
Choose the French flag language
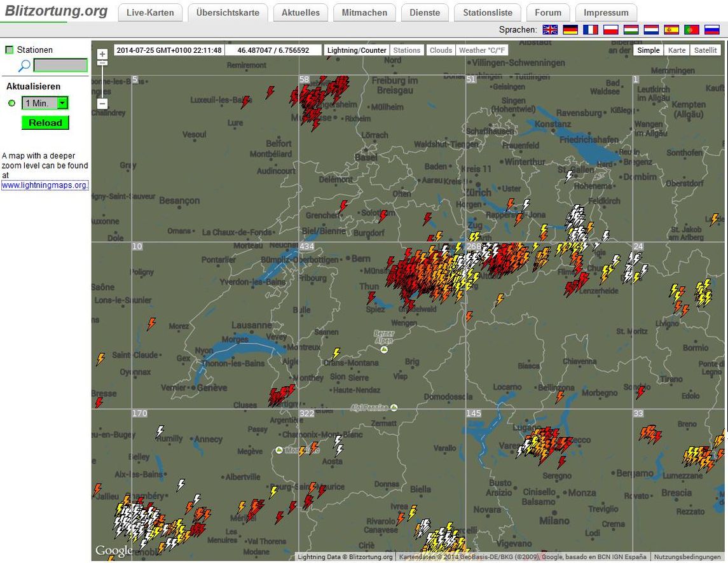(x=591, y=30)
